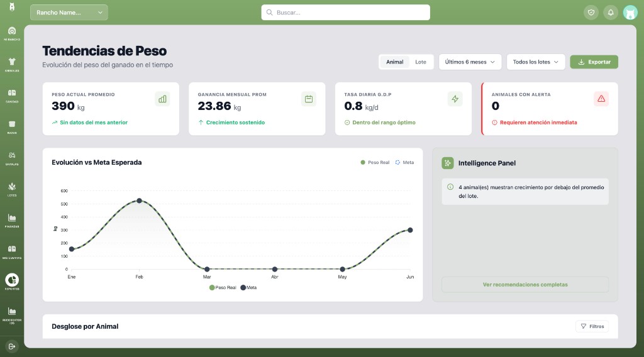Open the Razas sidebar section
644x357 pixels.
pyautogui.click(x=12, y=127)
